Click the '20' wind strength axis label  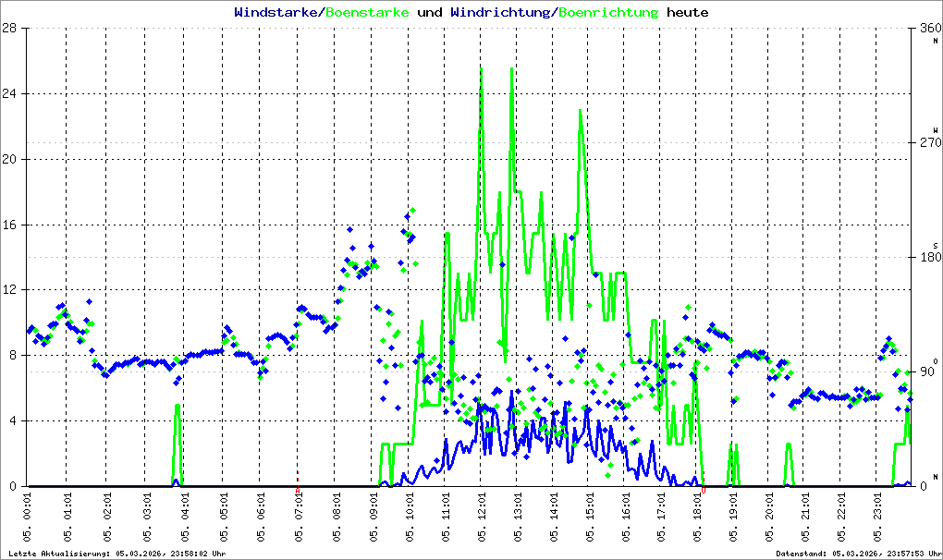click(9, 159)
